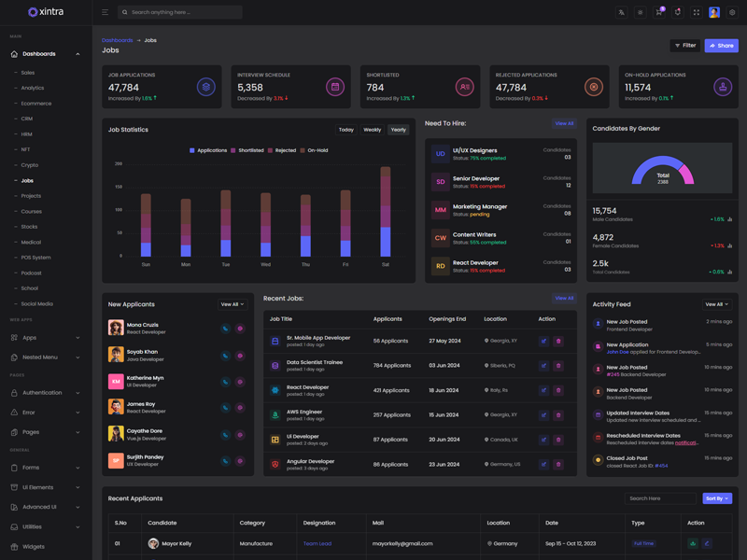
Task: Call Mona Cruzis using phone icon
Action: (x=225, y=329)
